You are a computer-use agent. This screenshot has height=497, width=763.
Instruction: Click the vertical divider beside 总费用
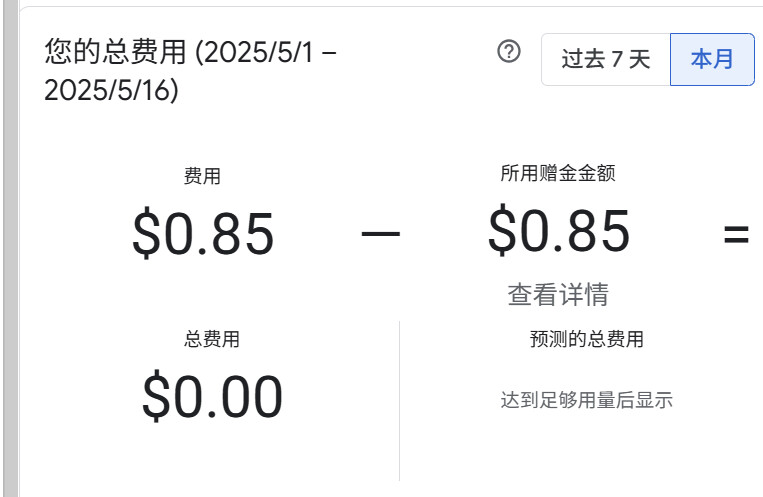(x=399, y=400)
